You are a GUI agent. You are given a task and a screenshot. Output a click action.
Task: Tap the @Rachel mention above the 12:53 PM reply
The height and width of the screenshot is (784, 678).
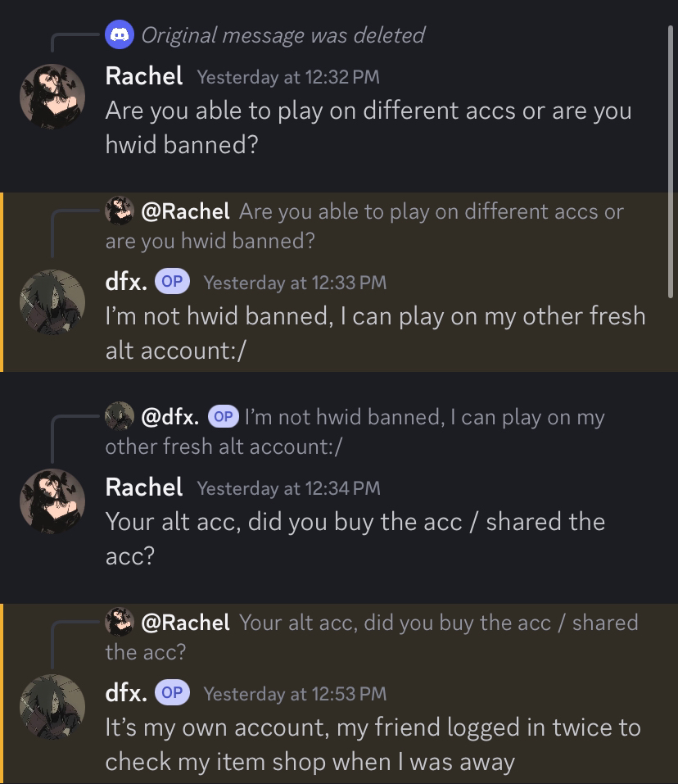pos(185,623)
